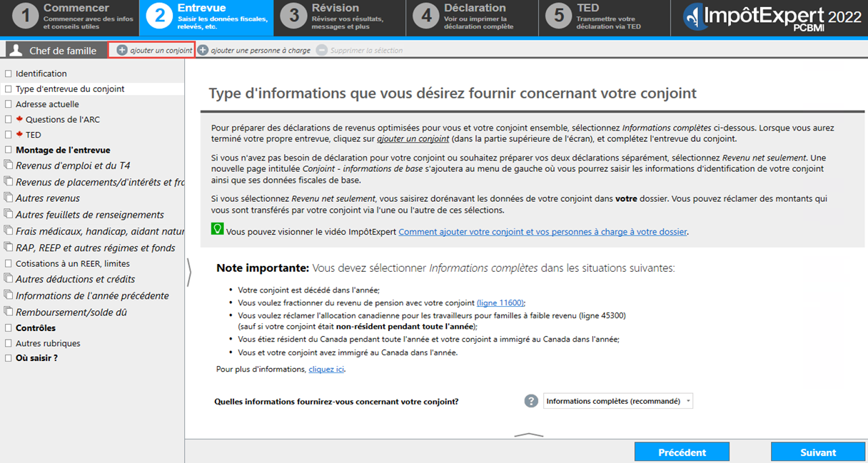Image resolution: width=868 pixels, height=463 pixels.
Task: Click the underlined ajouter un conjoint text in paragraph
Action: click(x=413, y=139)
